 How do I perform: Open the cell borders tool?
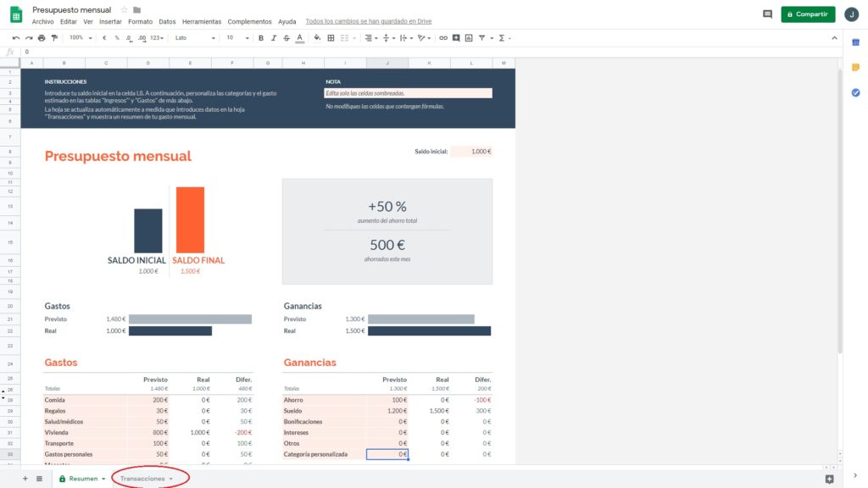(x=331, y=38)
